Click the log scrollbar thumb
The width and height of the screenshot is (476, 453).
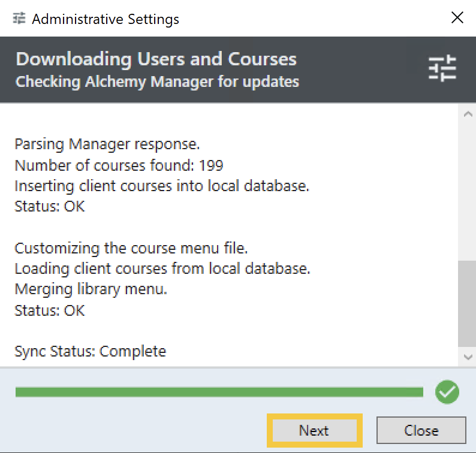coord(468,303)
